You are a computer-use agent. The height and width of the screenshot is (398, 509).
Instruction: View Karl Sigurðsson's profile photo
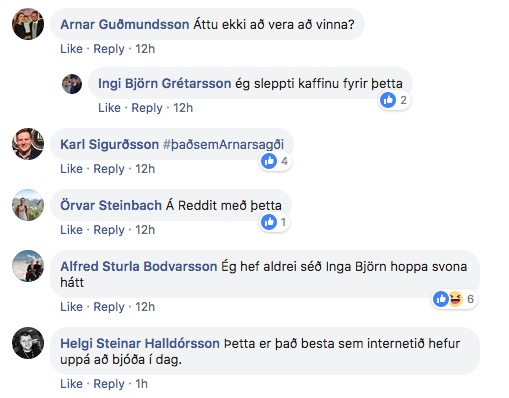pos(28,144)
